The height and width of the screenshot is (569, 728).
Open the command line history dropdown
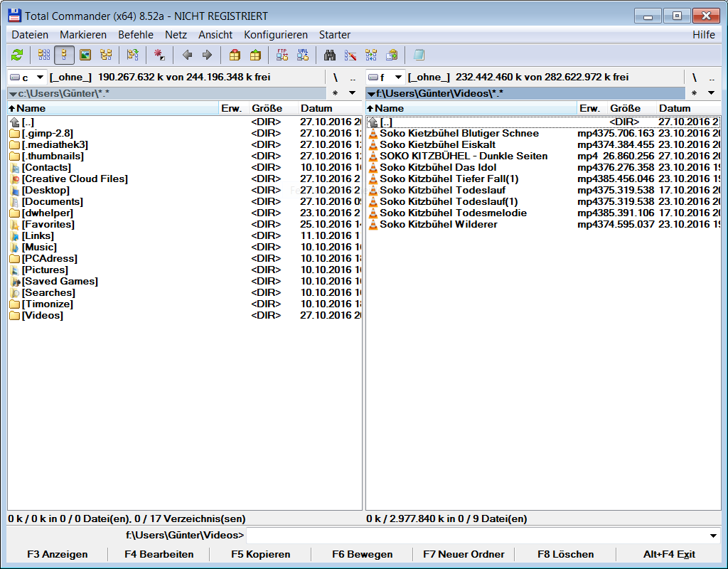pos(713,536)
